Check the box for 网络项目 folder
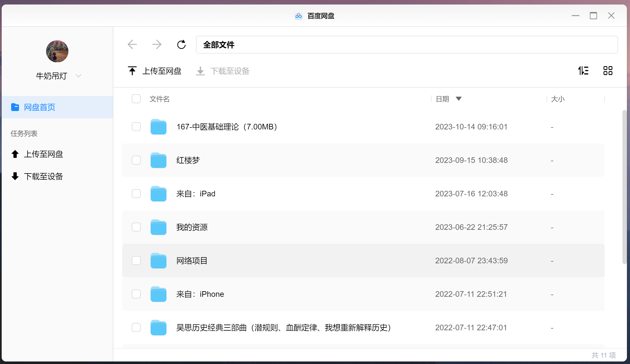This screenshot has width=630, height=364. pyautogui.click(x=136, y=261)
